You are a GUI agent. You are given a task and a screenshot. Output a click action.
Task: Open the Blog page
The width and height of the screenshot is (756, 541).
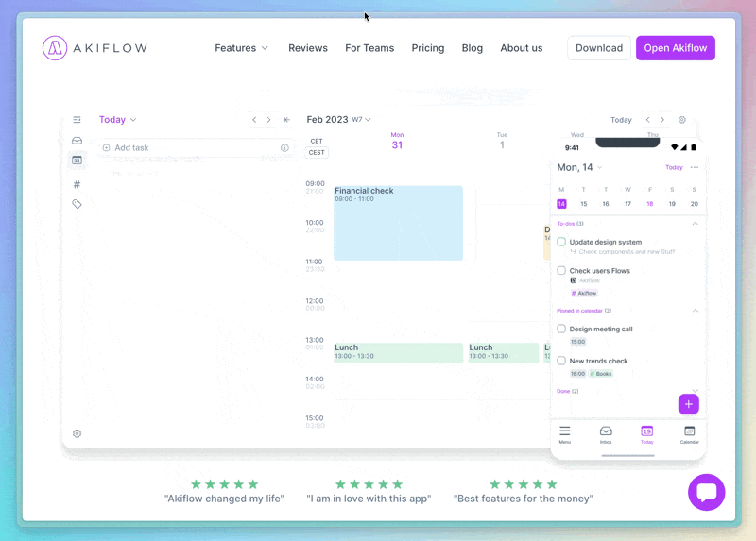[472, 48]
